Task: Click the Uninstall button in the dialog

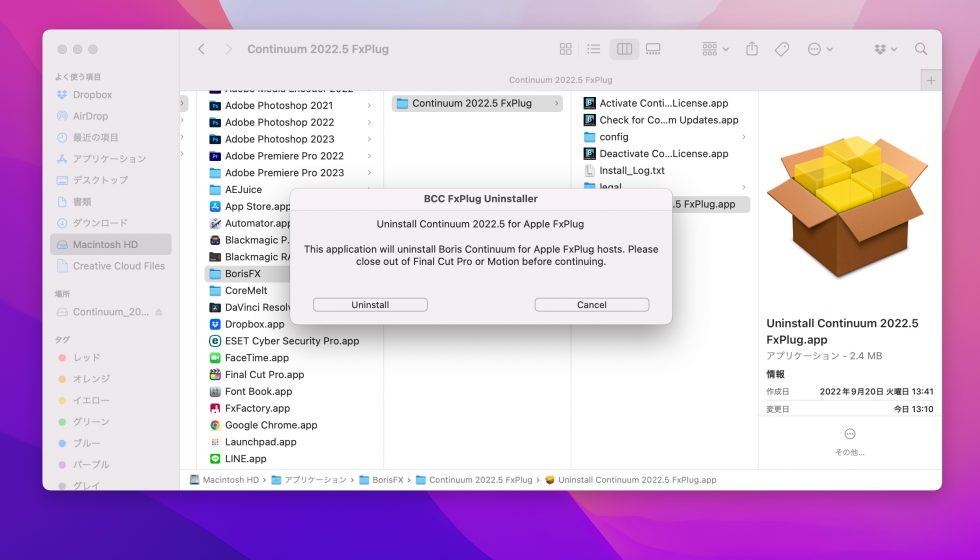Action: pos(370,304)
